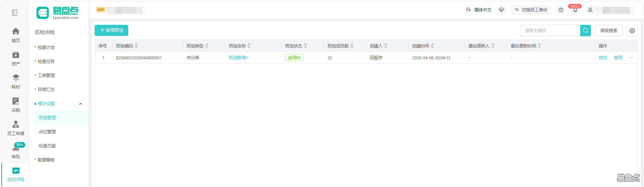Screen dimensions: 644x187
Task: Click the member count 32
Action: click(x=330, y=58)
